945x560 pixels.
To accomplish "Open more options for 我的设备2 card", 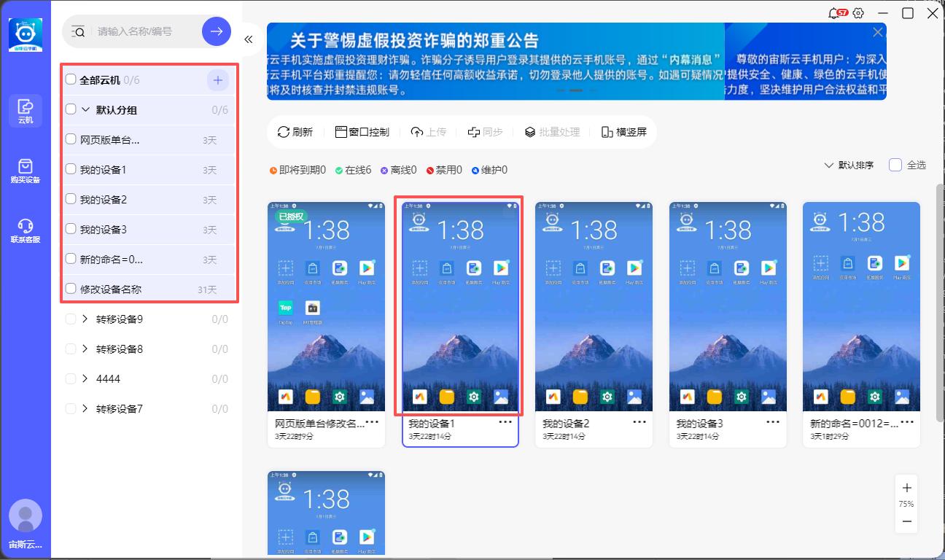I will pyautogui.click(x=639, y=422).
